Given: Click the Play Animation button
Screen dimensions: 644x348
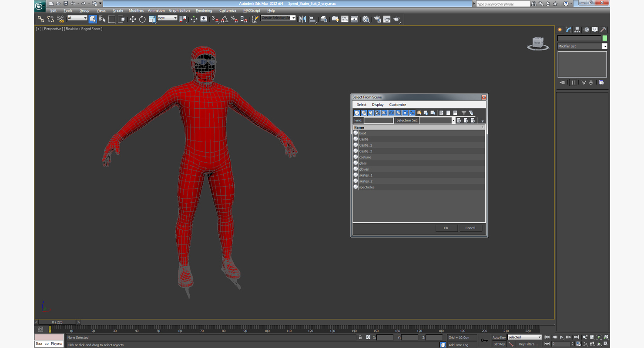Looking at the screenshot, I should coord(562,337).
